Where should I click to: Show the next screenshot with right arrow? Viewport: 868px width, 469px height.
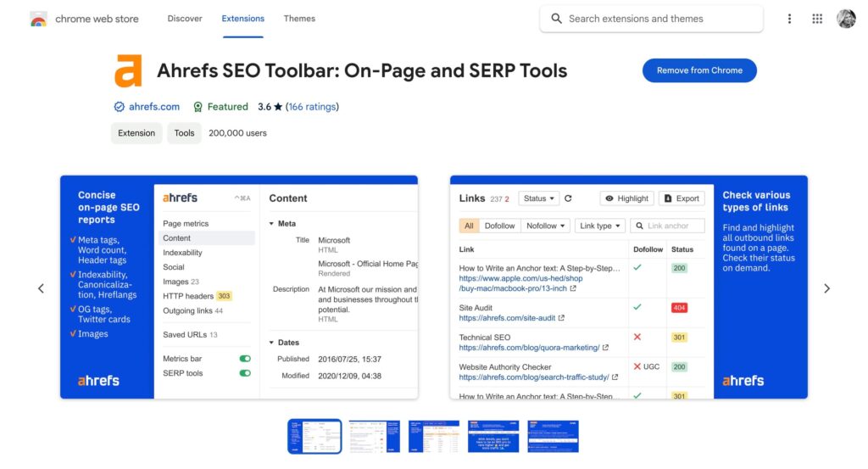[x=826, y=288]
